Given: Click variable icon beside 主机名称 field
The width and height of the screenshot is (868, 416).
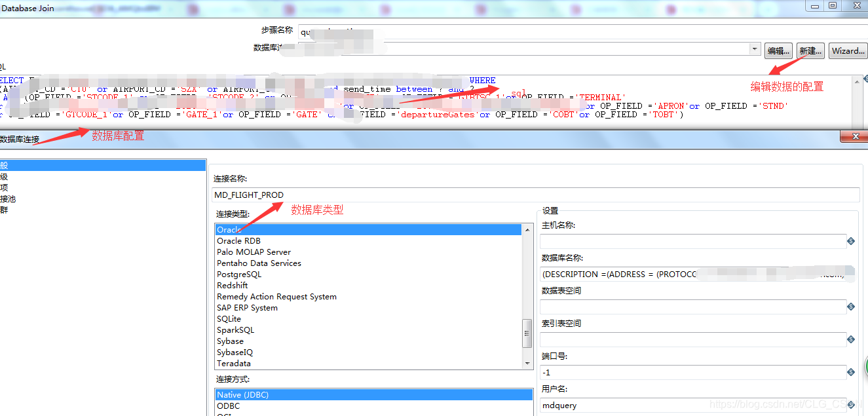Looking at the screenshot, I should pyautogui.click(x=851, y=242).
